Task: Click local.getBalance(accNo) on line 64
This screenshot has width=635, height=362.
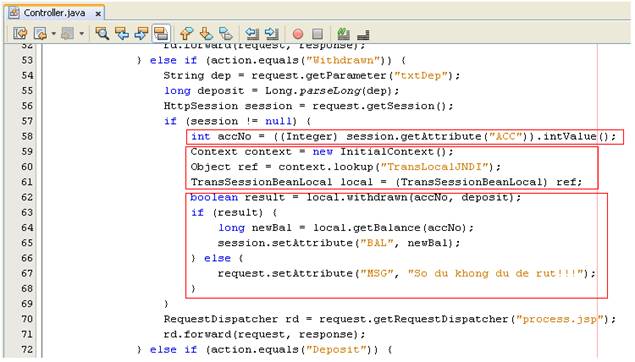Action: coord(390,228)
